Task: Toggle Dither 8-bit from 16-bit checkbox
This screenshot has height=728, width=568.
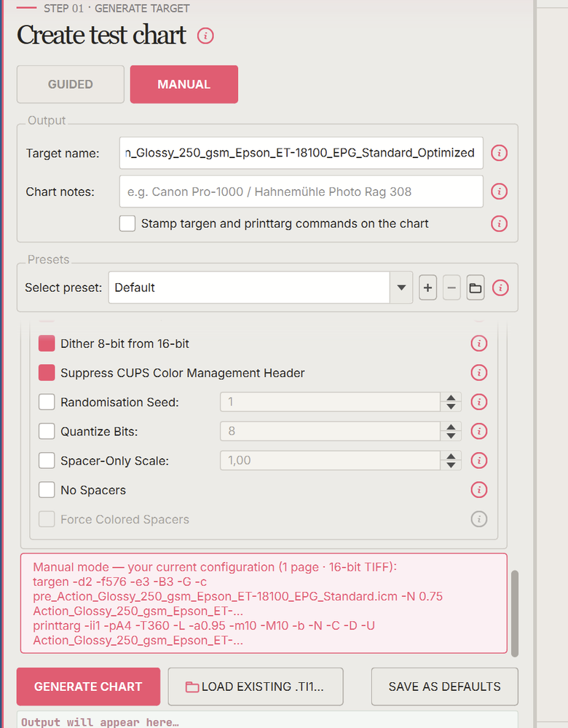Action: pyautogui.click(x=47, y=344)
